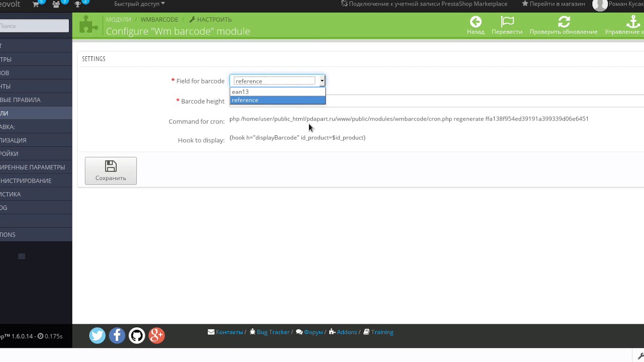The width and height of the screenshot is (644, 362).
Task: Open the Addons footer link
Action: [343, 332]
